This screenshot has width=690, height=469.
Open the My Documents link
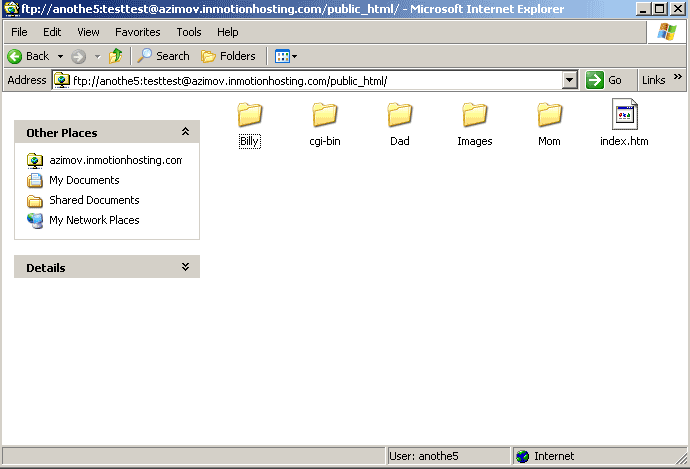click(84, 180)
